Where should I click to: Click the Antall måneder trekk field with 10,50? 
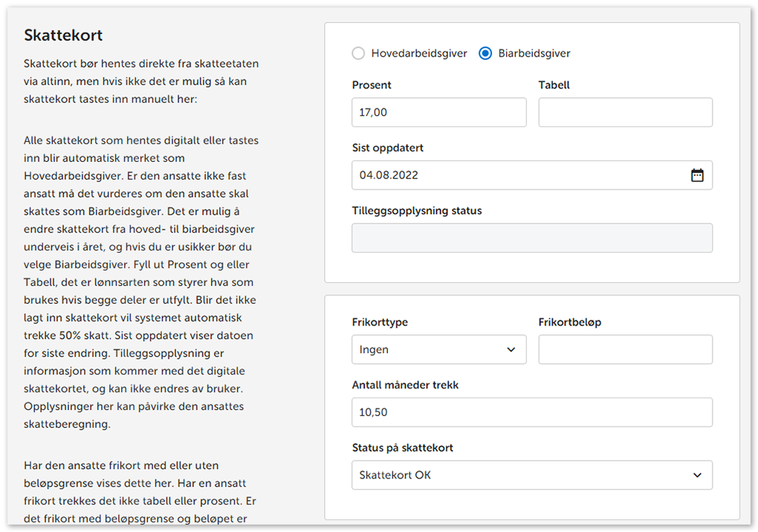tap(531, 412)
